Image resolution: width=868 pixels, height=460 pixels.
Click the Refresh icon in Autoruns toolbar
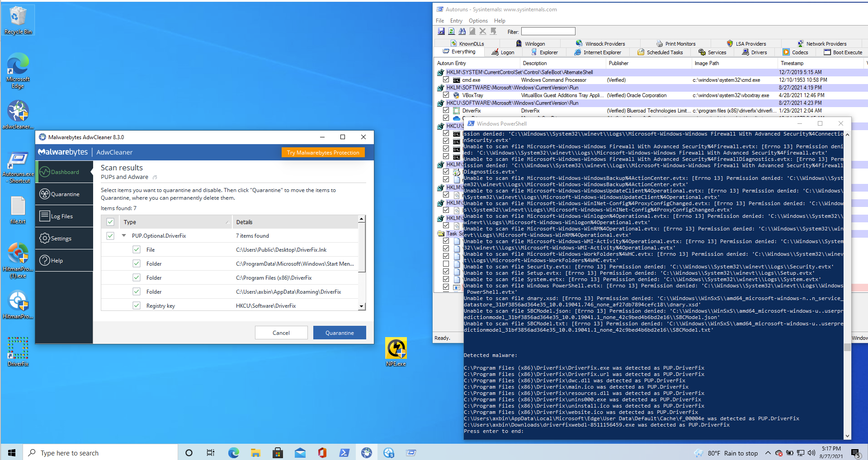point(452,31)
